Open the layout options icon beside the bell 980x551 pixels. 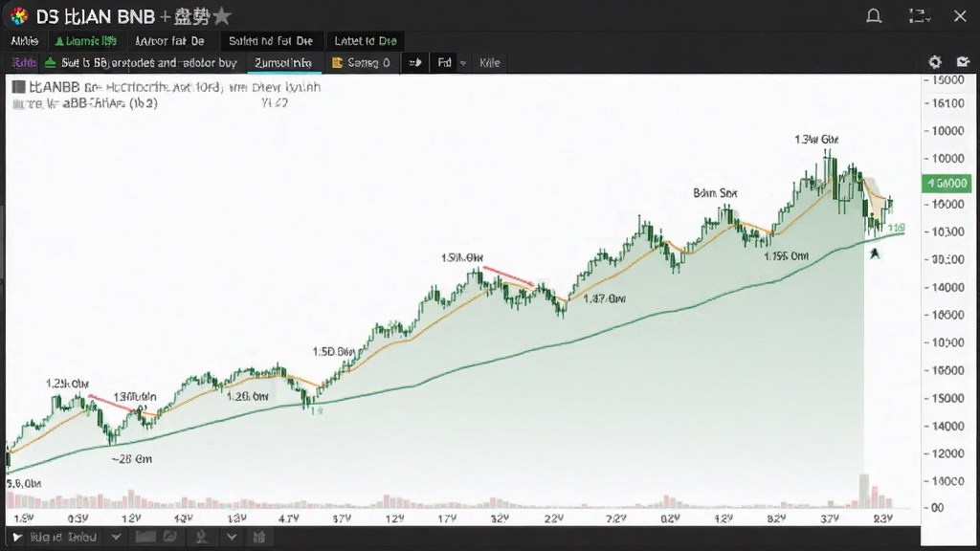click(920, 15)
